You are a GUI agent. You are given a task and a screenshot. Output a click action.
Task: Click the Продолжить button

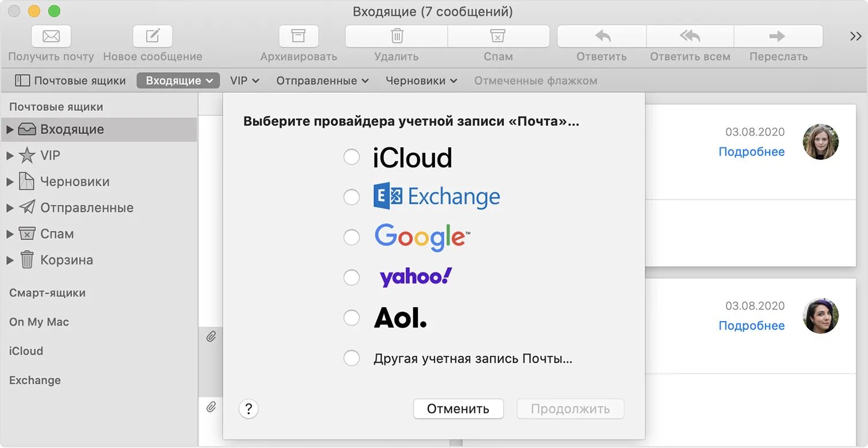[570, 409]
